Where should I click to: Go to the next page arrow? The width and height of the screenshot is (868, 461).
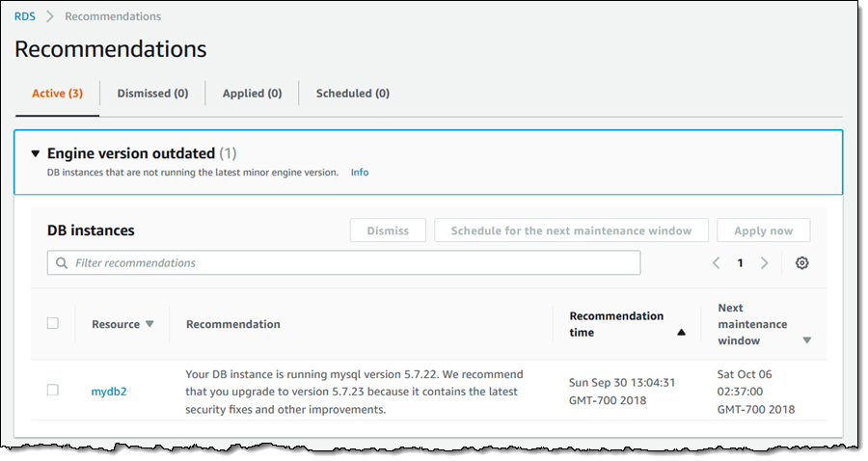tap(764, 263)
